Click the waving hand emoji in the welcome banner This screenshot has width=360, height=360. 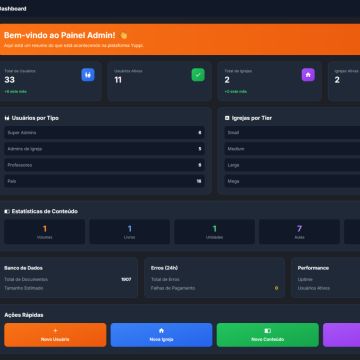pos(123,35)
